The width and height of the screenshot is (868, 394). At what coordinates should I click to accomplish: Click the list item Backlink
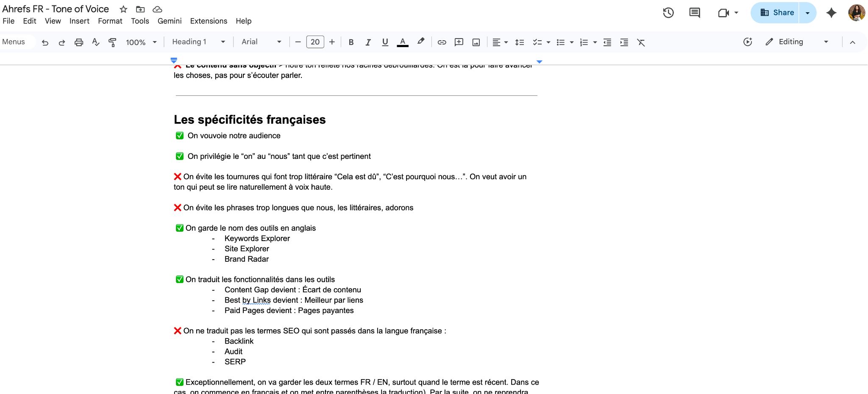point(239,341)
